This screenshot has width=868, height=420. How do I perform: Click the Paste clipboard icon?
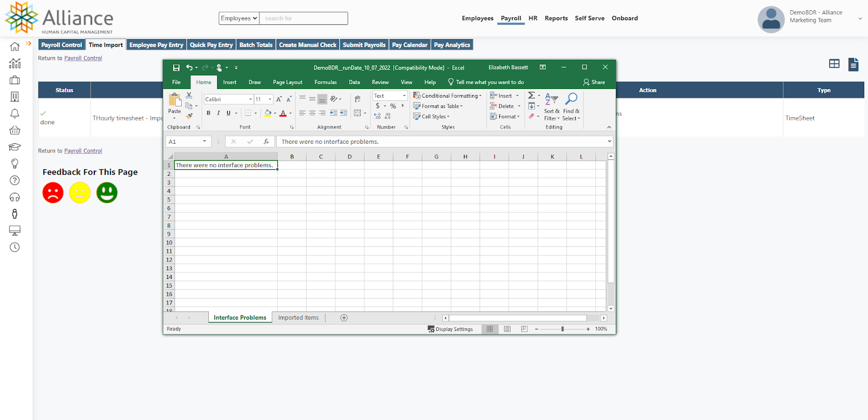pos(175,100)
